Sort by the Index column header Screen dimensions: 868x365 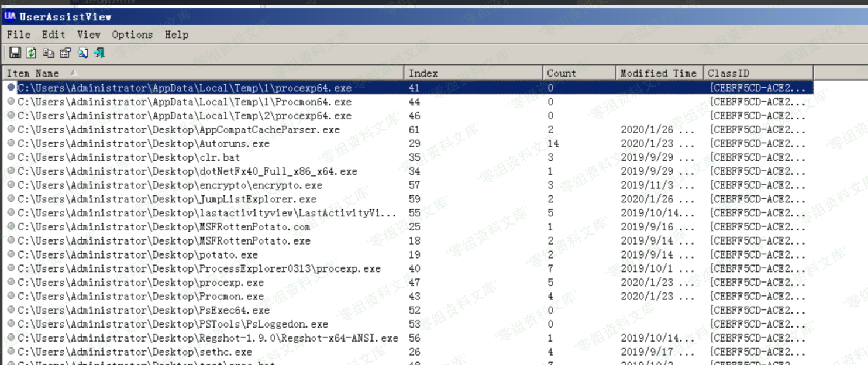point(423,73)
